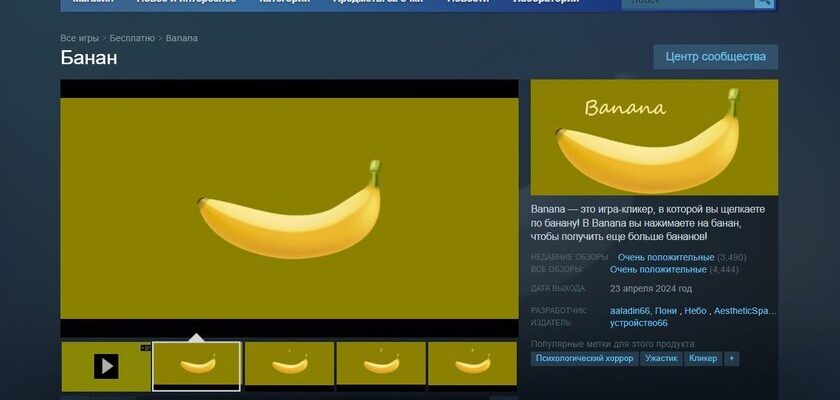Open the Центр сообщества button

click(715, 57)
